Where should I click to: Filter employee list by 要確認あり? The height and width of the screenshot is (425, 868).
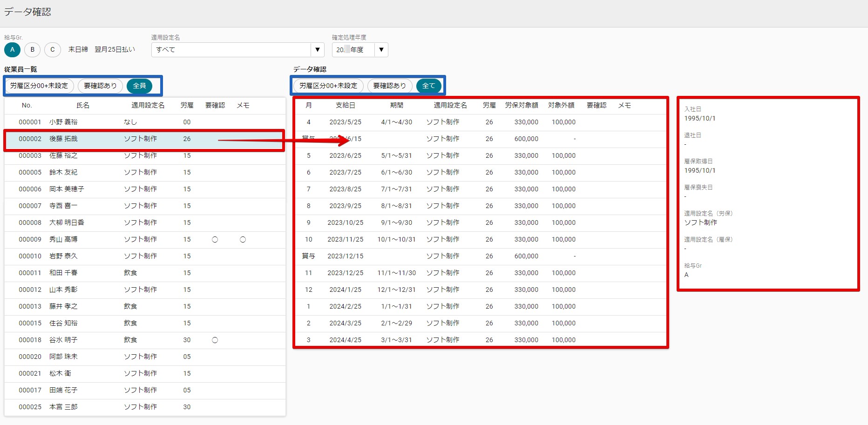[x=100, y=86]
